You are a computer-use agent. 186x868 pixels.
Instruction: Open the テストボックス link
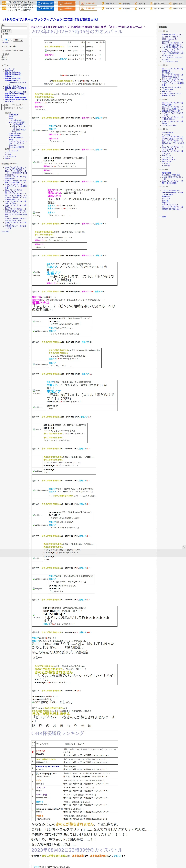tap(10, 157)
